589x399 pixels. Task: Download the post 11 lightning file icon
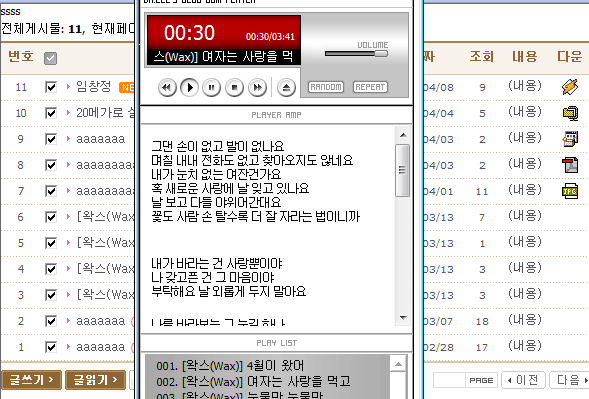point(570,87)
